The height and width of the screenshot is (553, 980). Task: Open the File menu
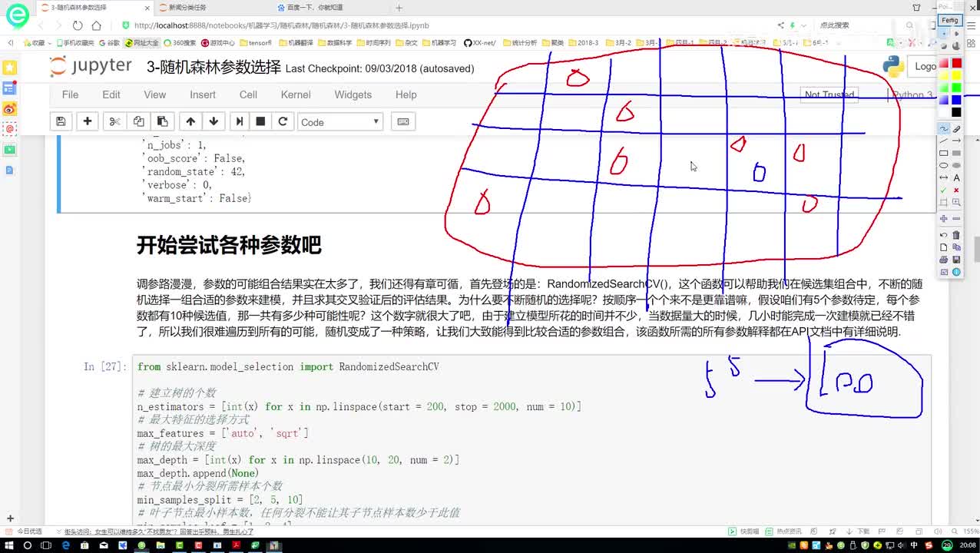point(70,94)
